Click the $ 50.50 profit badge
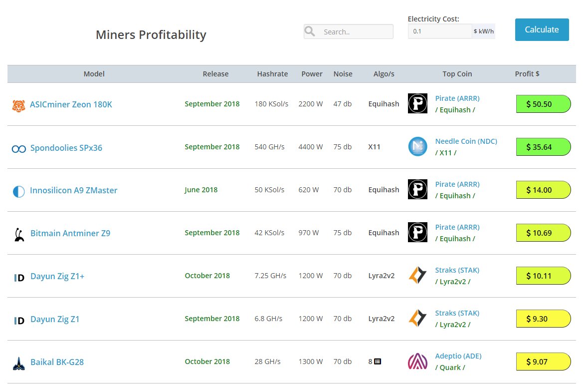 pos(544,104)
